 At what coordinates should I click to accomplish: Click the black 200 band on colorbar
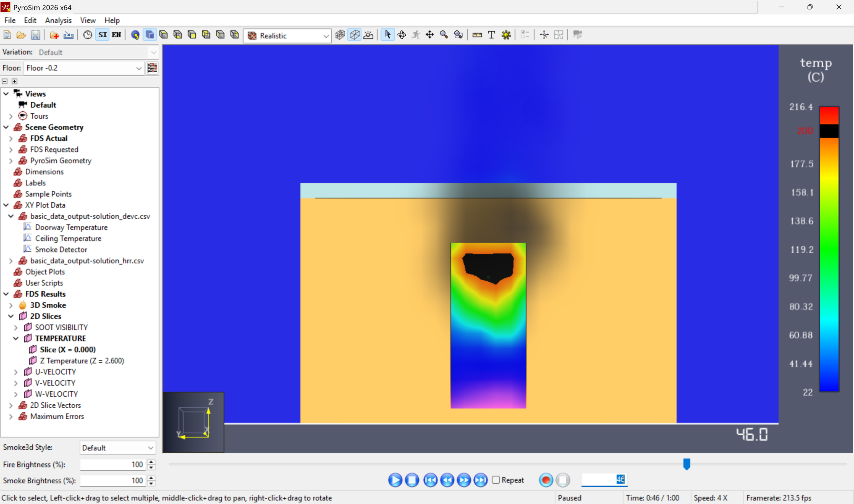[829, 131]
